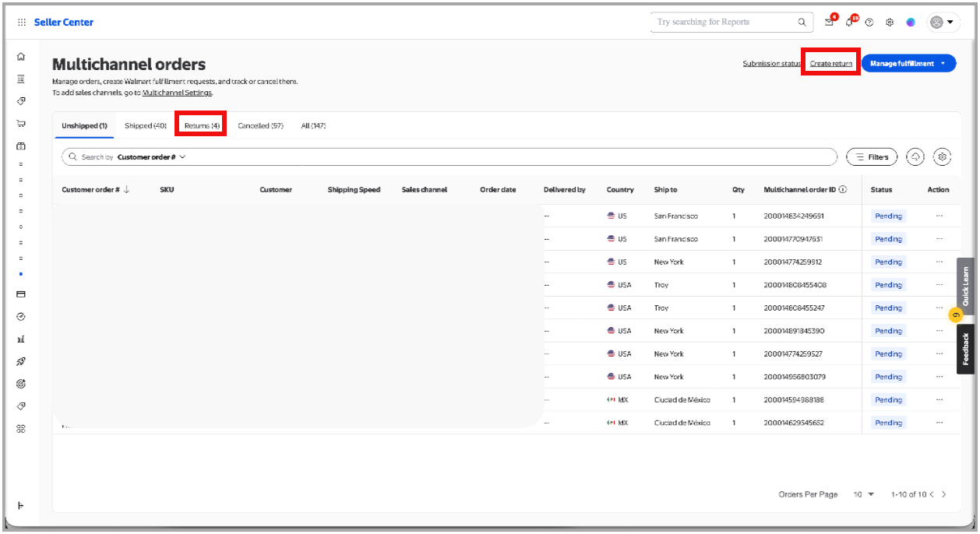Switch to the Shipped (40) tab
Image resolution: width=980 pixels, height=534 pixels.
(146, 125)
